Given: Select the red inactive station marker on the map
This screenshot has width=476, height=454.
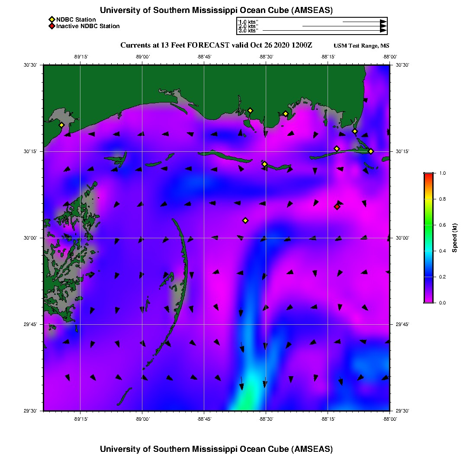Looking at the screenshot, I should pyautogui.click(x=337, y=207).
